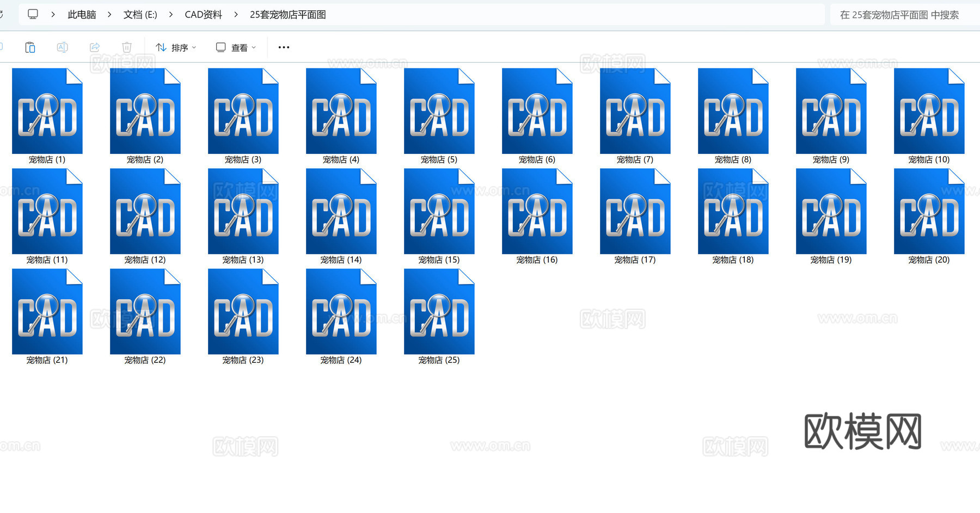Select the 宠物店 (14) file
The image size is (980, 513).
(x=341, y=211)
